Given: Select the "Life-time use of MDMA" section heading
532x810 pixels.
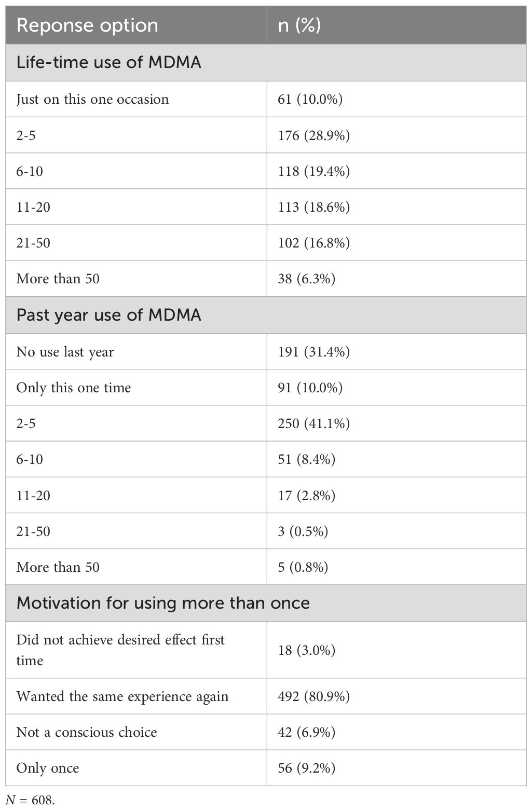Looking at the screenshot, I should coord(109,62).
